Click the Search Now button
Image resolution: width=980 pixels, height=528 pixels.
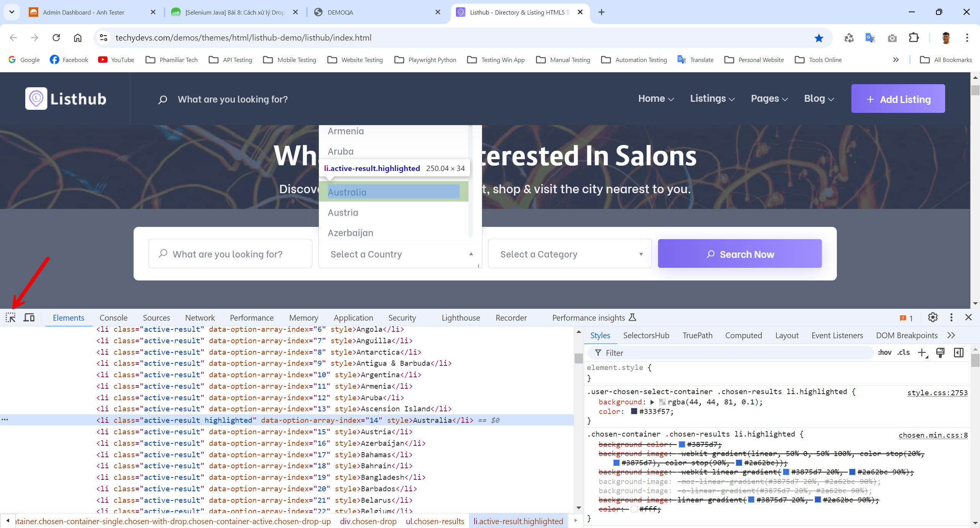point(740,254)
